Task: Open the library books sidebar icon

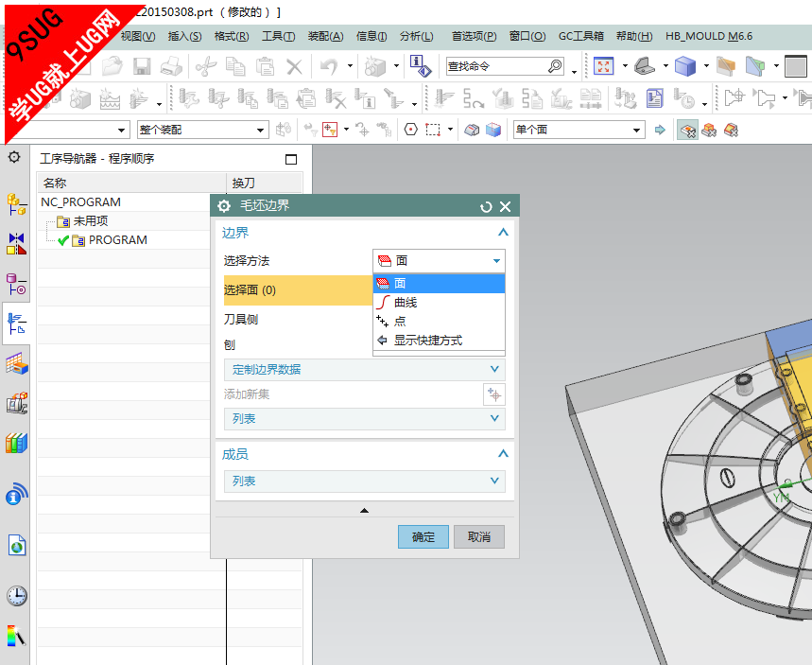Action: (16, 443)
